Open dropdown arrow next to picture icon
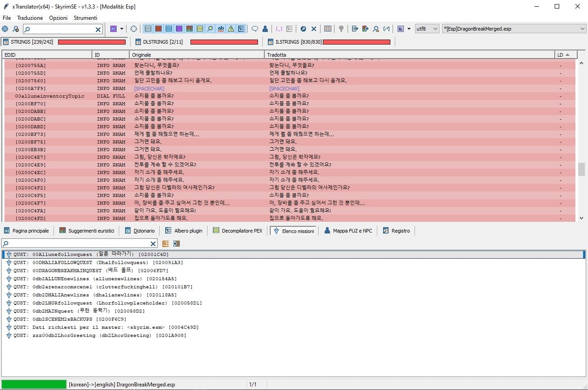 click(409, 29)
